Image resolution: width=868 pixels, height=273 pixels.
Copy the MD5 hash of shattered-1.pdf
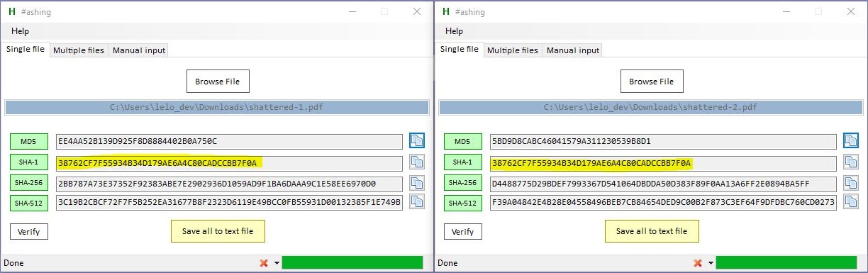[416, 140]
